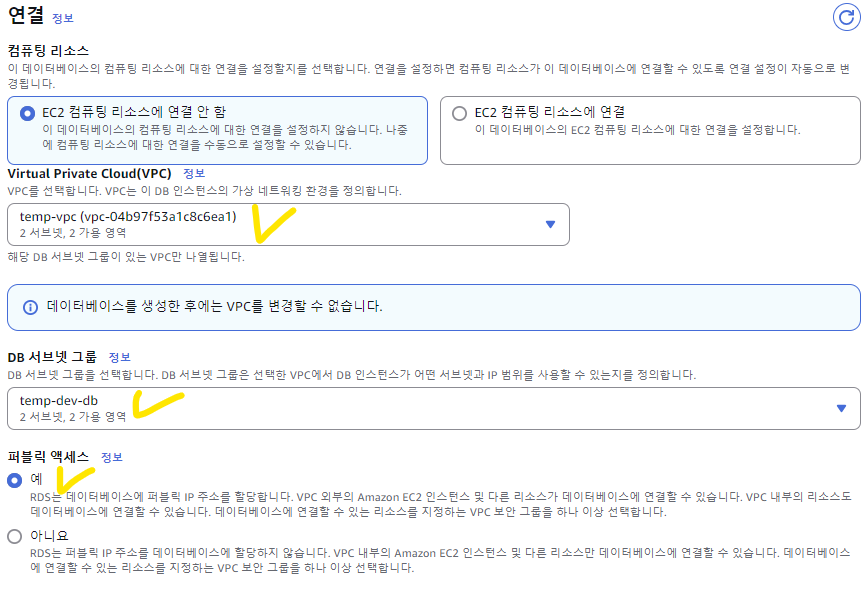
Task: Click the 연결 section heading
Action: point(25,14)
